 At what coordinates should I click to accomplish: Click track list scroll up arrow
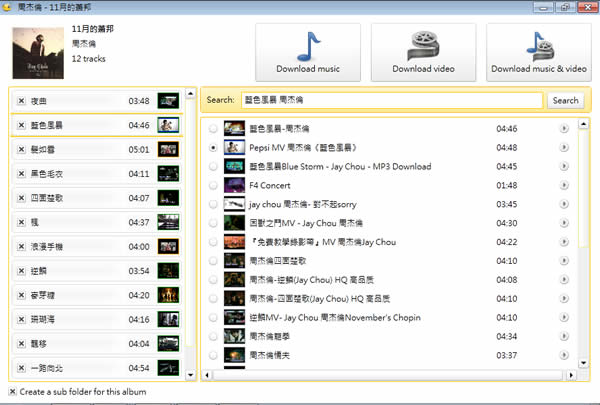click(190, 93)
